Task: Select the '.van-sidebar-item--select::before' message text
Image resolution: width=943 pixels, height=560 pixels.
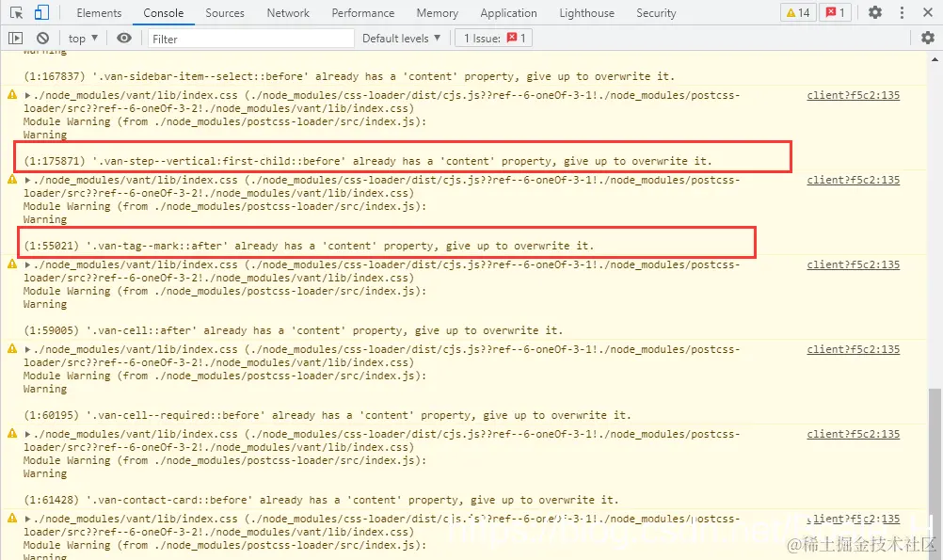Action: pyautogui.click(x=349, y=76)
